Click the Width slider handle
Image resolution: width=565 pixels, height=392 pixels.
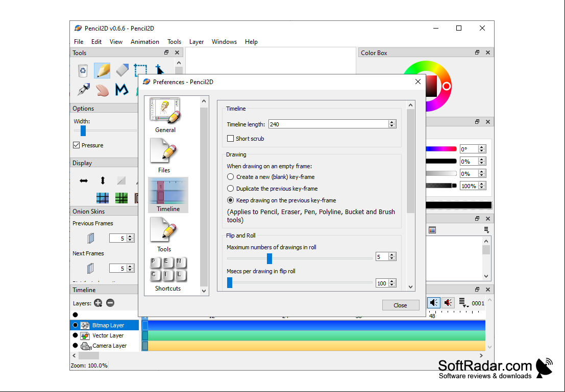(83, 130)
